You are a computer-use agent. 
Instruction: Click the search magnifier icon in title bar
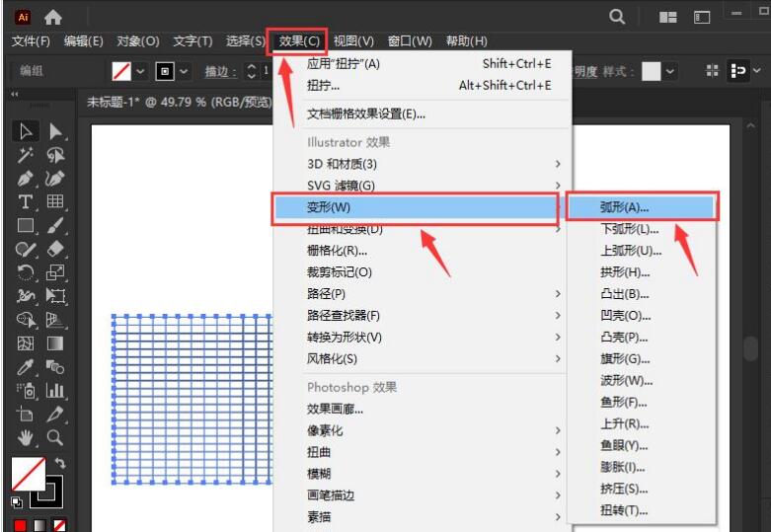pyautogui.click(x=617, y=17)
